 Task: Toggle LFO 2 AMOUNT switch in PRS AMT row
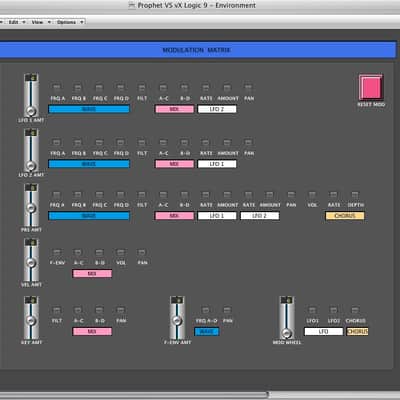[x=270, y=194]
